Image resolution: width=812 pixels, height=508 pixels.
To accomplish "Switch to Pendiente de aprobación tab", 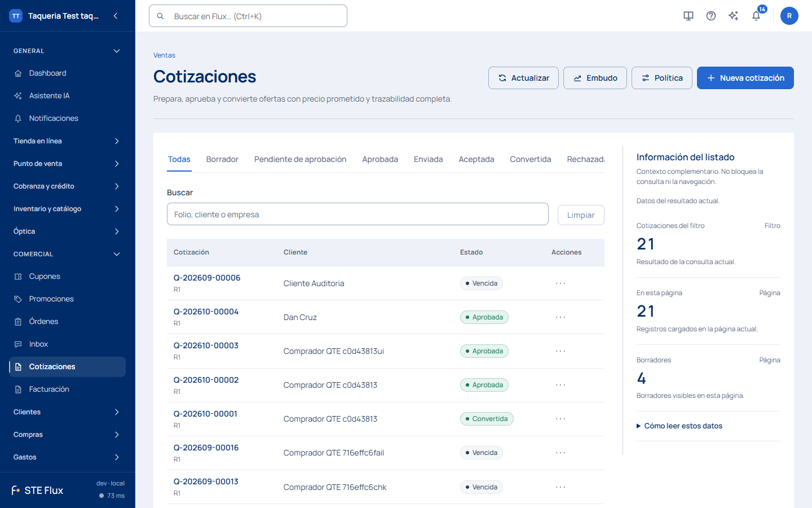I will (300, 160).
